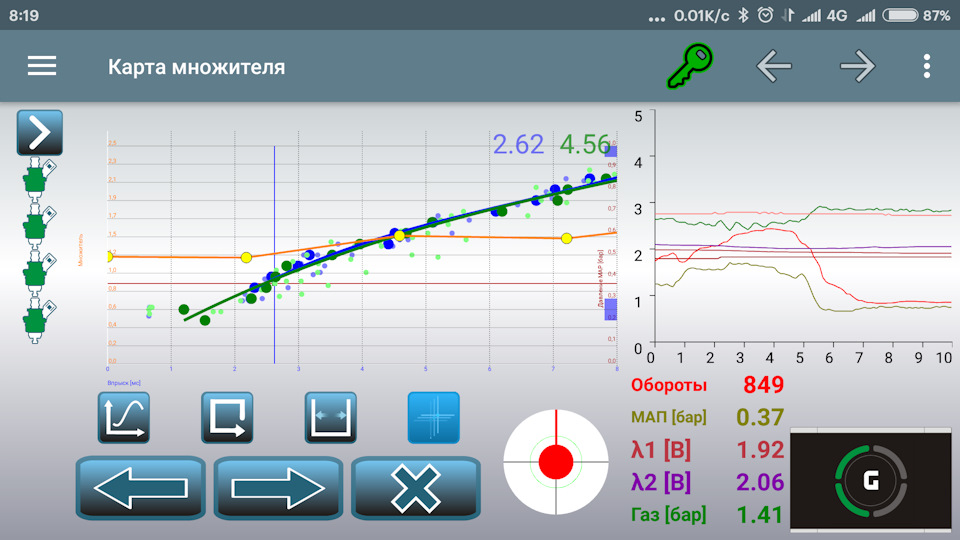Image resolution: width=960 pixels, height=540 pixels.
Task: Tap the battery indicator in status bar
Action: pyautogui.click(x=900, y=15)
